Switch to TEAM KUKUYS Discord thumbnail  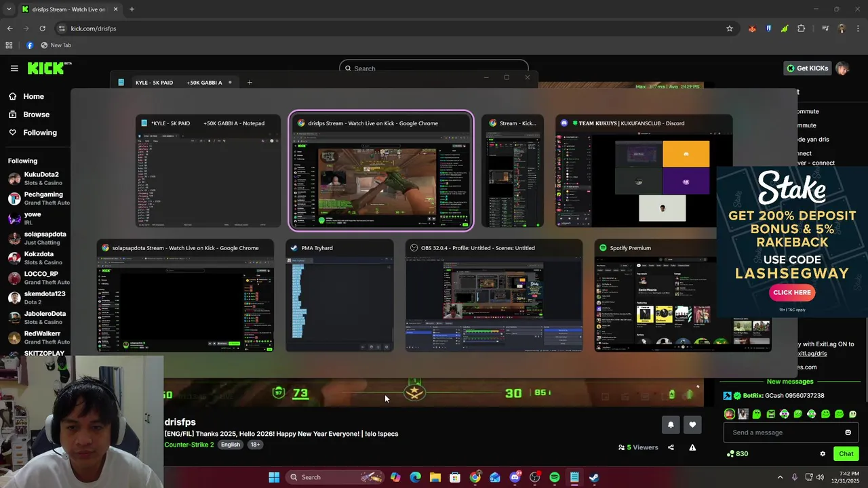point(644,171)
